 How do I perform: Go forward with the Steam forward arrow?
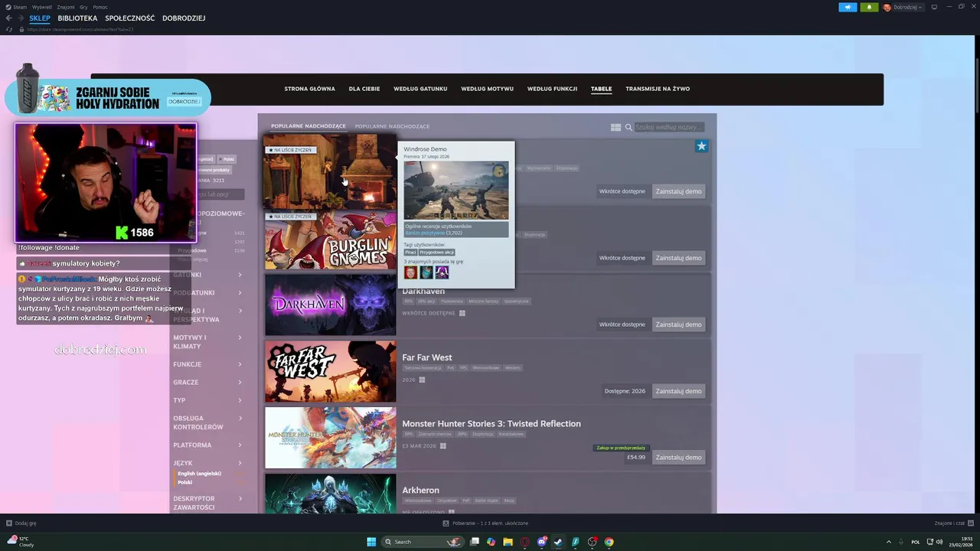(x=20, y=18)
